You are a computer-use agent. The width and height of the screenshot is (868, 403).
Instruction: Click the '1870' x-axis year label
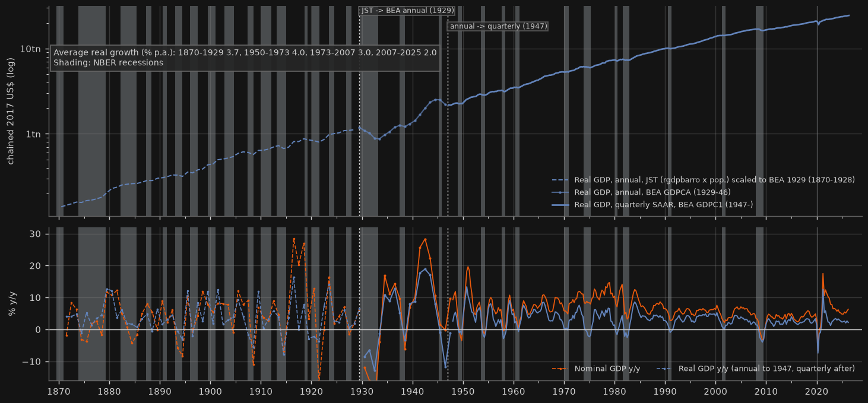tap(58, 392)
